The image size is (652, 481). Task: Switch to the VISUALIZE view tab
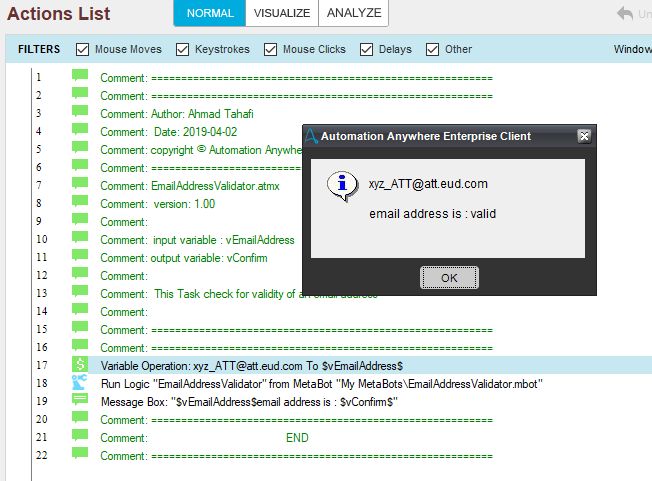coord(282,13)
